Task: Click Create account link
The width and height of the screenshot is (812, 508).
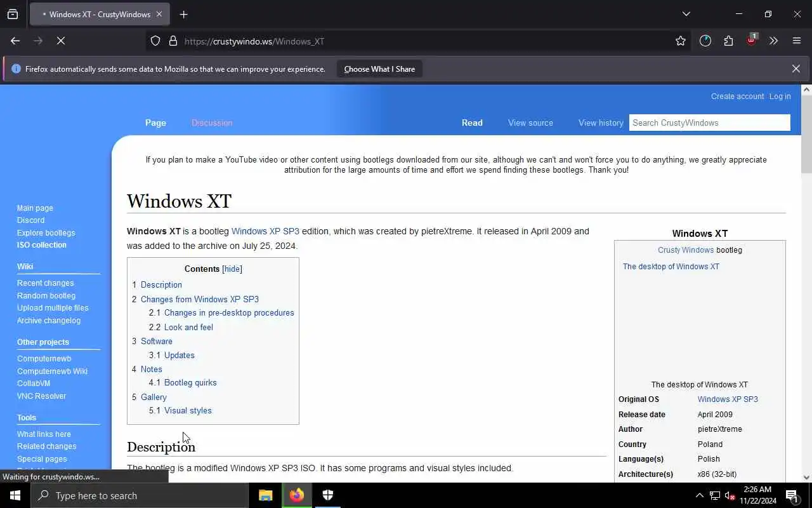Action: (x=737, y=97)
